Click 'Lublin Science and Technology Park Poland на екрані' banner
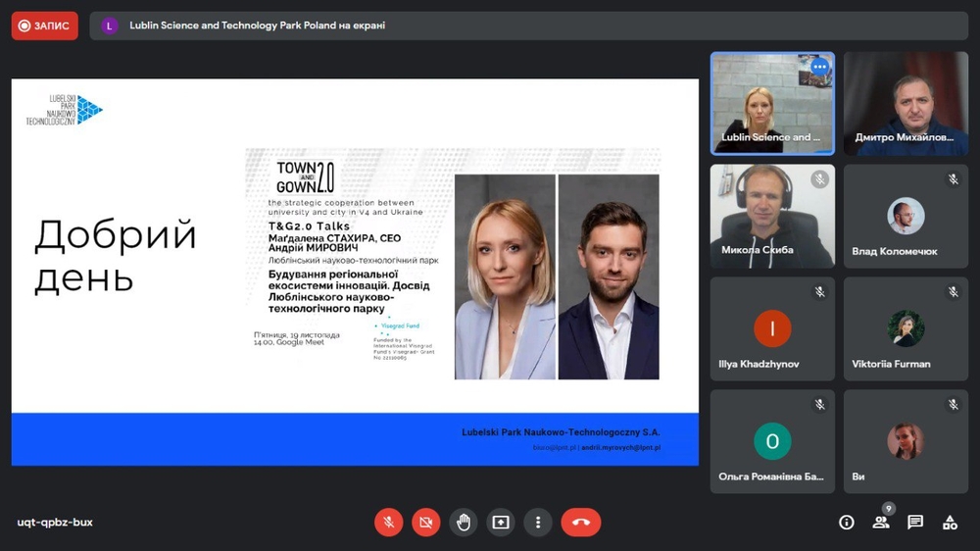This screenshot has height=551, width=980. tap(529, 25)
